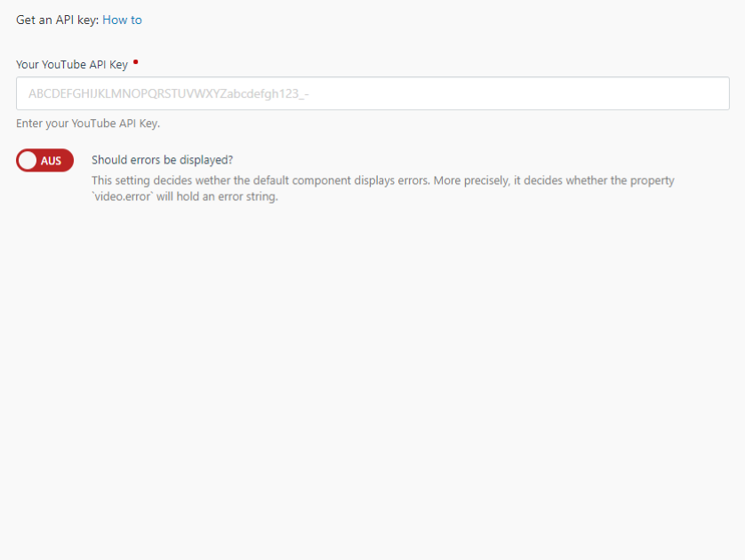This screenshot has width=745, height=560.
Task: Click the ABCDEFGHIJKLMNOP placeholder text
Action: 168,93
